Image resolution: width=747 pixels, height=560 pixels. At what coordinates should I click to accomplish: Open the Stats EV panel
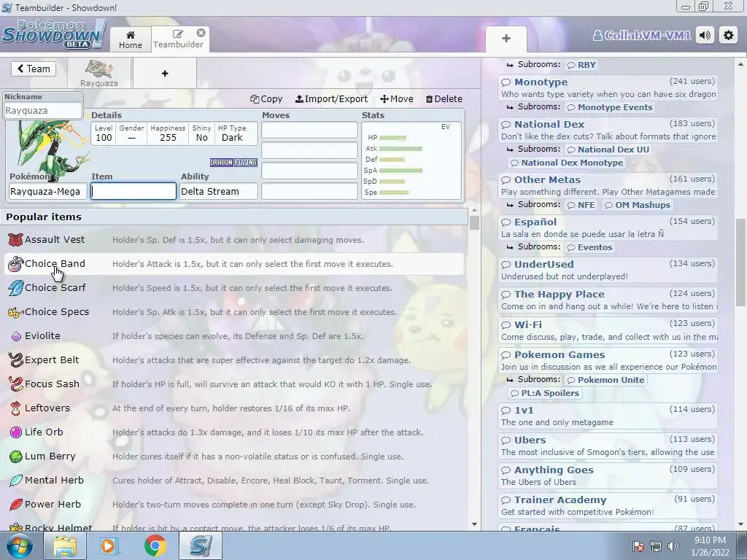411,160
